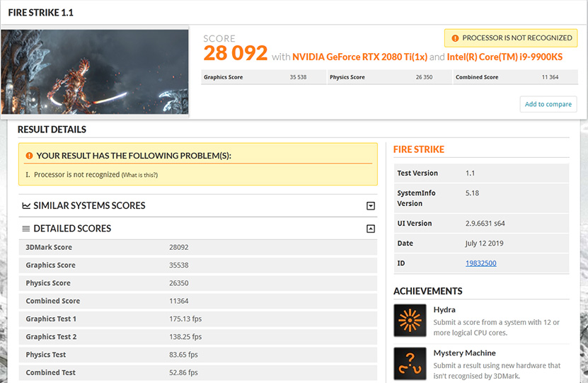Click warning icon beside 'Your result has' heading
Image resolution: width=588 pixels, height=383 pixels.
pos(29,156)
